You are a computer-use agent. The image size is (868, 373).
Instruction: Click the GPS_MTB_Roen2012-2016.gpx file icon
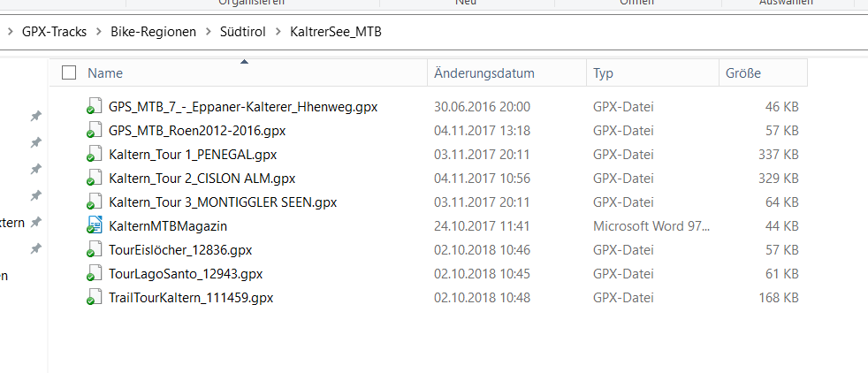click(x=94, y=131)
